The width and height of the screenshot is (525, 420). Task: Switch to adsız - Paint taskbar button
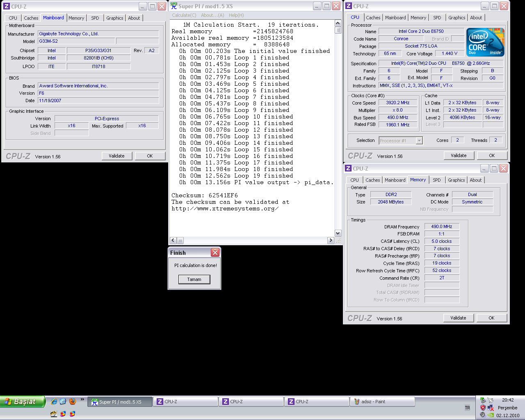tap(382, 402)
